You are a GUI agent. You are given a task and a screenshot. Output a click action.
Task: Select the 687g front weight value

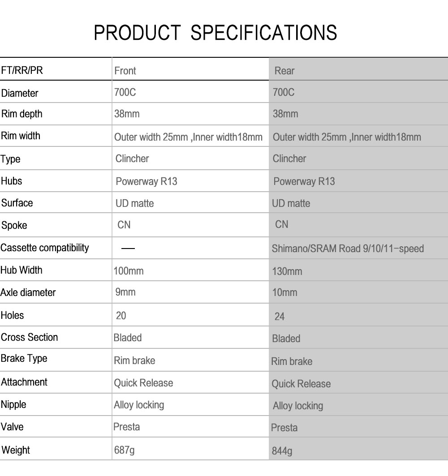tap(124, 450)
